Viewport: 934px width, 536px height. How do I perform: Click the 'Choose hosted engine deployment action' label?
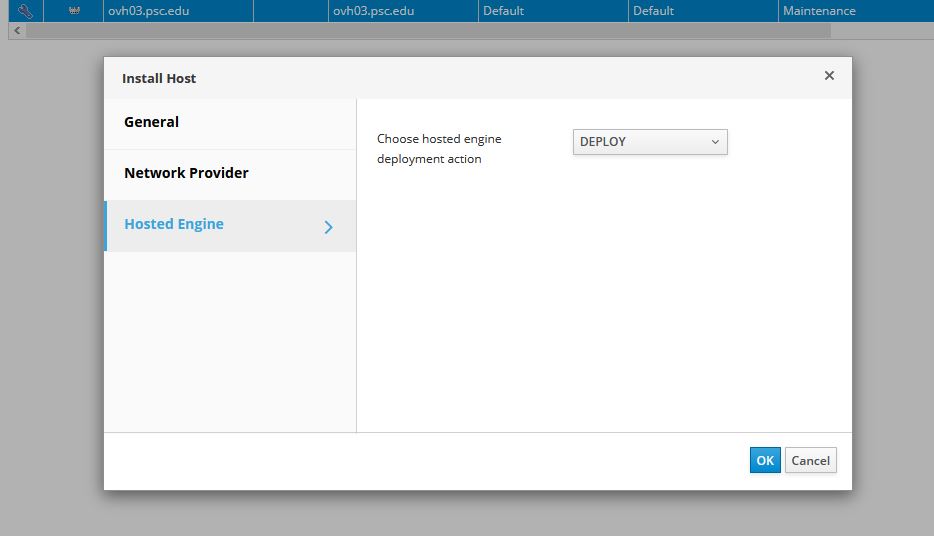(439, 149)
